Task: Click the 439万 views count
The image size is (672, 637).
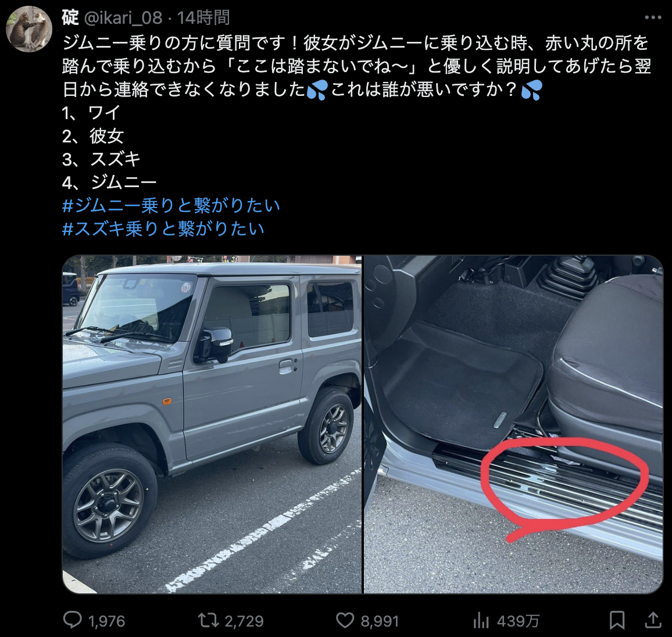Action: point(518,621)
